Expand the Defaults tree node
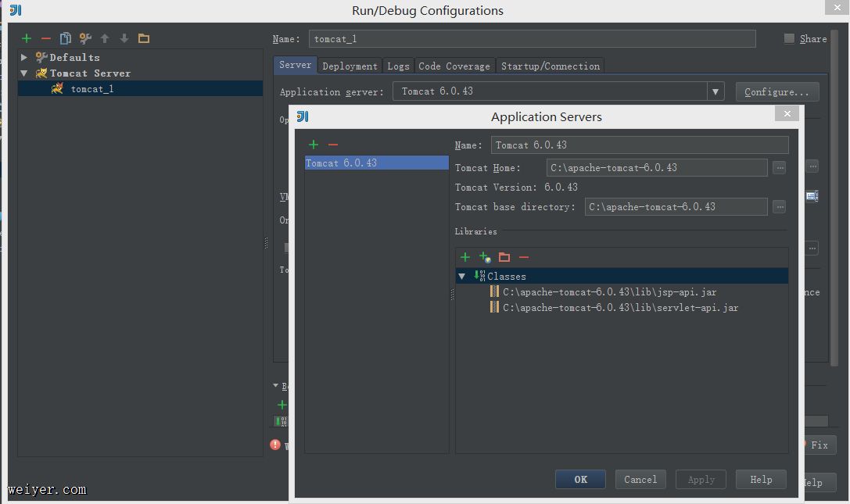Image resolution: width=850 pixels, height=504 pixels. [x=24, y=57]
